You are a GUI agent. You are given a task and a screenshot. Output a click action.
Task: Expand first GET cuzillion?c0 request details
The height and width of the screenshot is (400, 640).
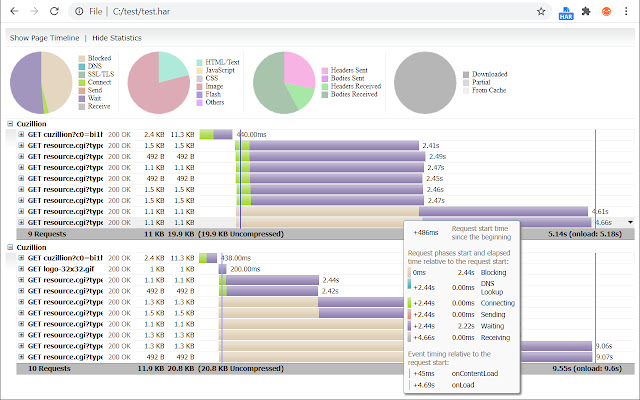click(x=21, y=134)
